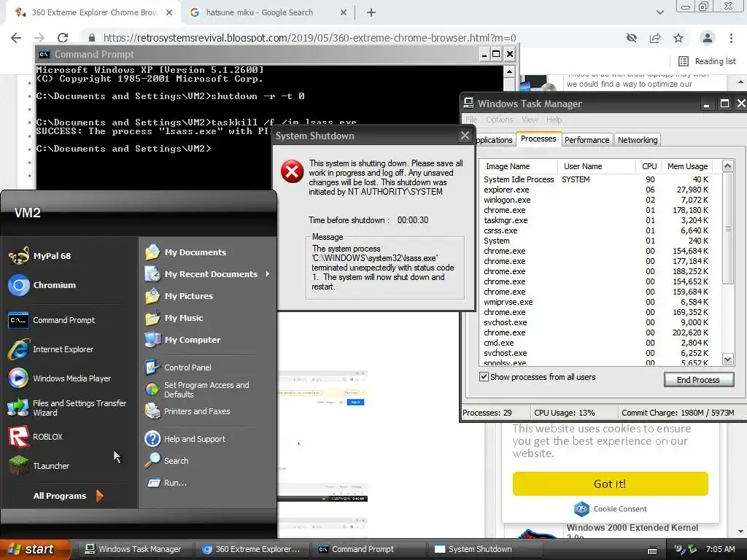
Task: Expand My Recent Documents submenu
Action: pyautogui.click(x=207, y=274)
